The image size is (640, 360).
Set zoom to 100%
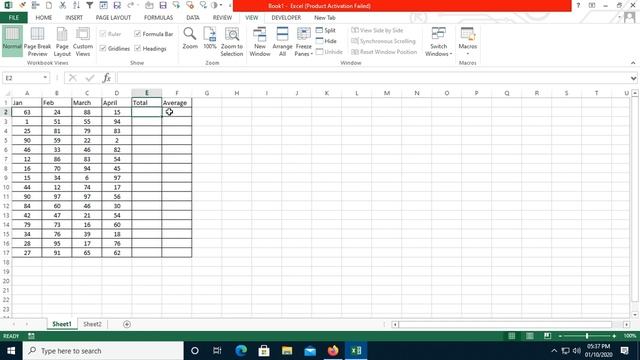tap(210, 38)
